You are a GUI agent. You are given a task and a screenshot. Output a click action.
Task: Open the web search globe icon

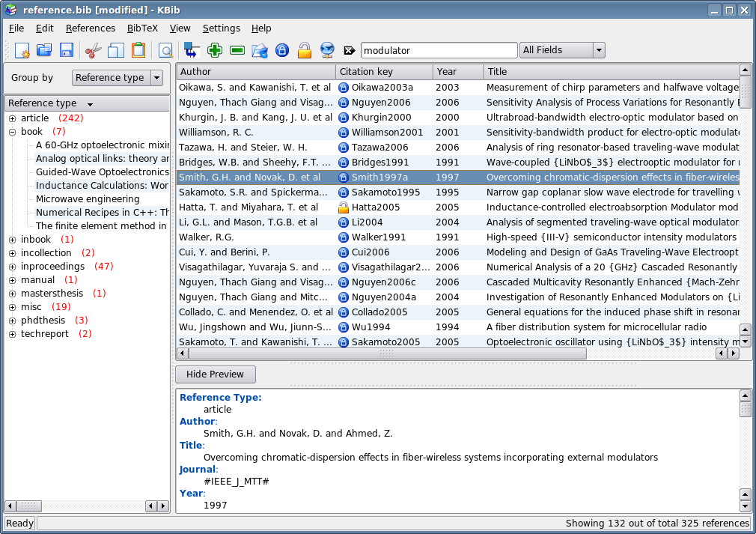[328, 49]
